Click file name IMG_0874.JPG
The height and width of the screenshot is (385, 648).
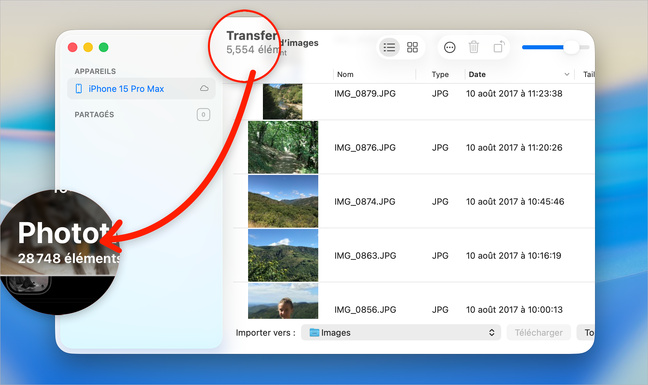tap(364, 202)
